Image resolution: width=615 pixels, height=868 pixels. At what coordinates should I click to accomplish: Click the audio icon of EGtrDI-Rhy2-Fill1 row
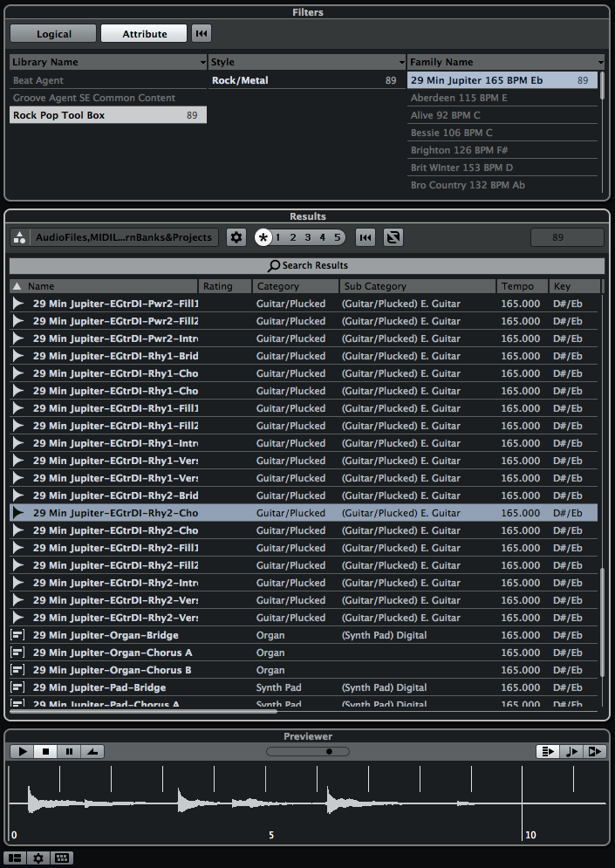18,548
